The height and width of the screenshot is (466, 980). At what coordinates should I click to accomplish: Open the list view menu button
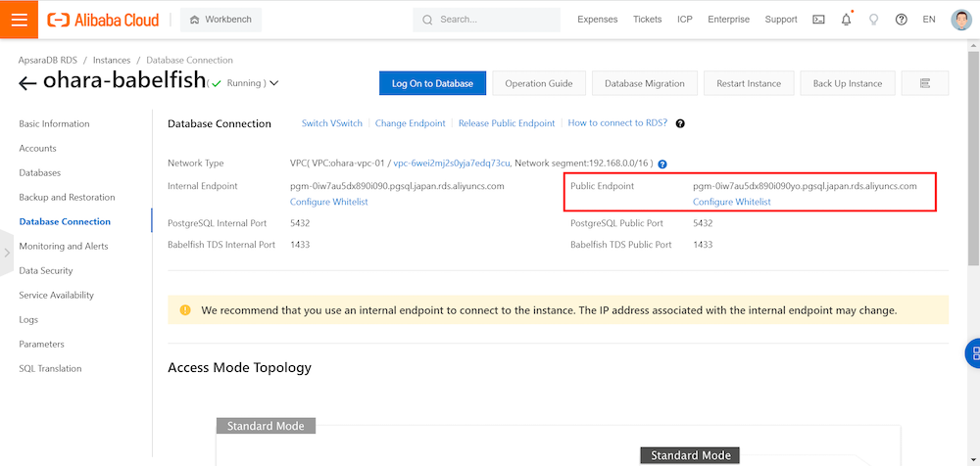(x=924, y=83)
